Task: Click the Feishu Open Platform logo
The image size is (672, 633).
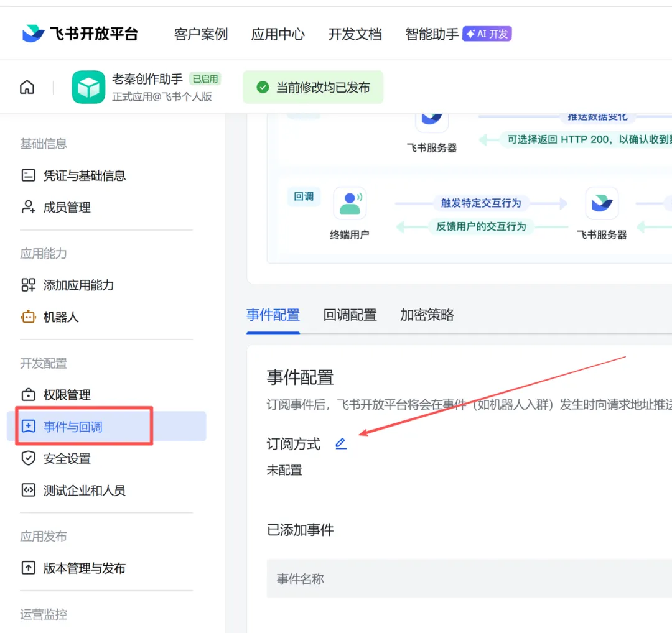Action: pos(80,34)
